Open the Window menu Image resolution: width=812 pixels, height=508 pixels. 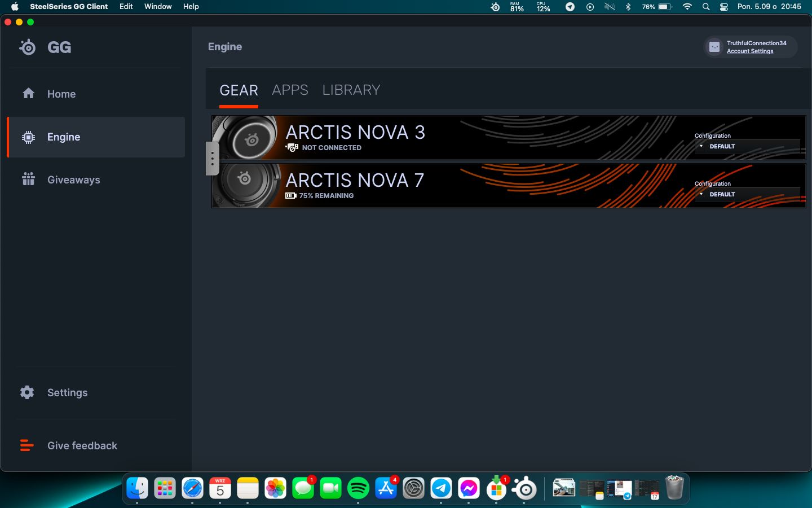pyautogui.click(x=158, y=7)
